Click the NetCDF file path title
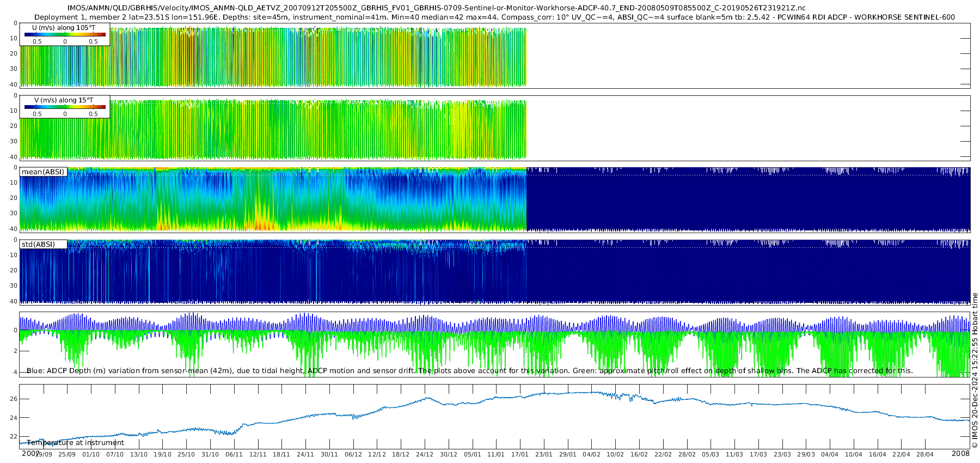The image size is (980, 463). pyautogui.click(x=436, y=8)
